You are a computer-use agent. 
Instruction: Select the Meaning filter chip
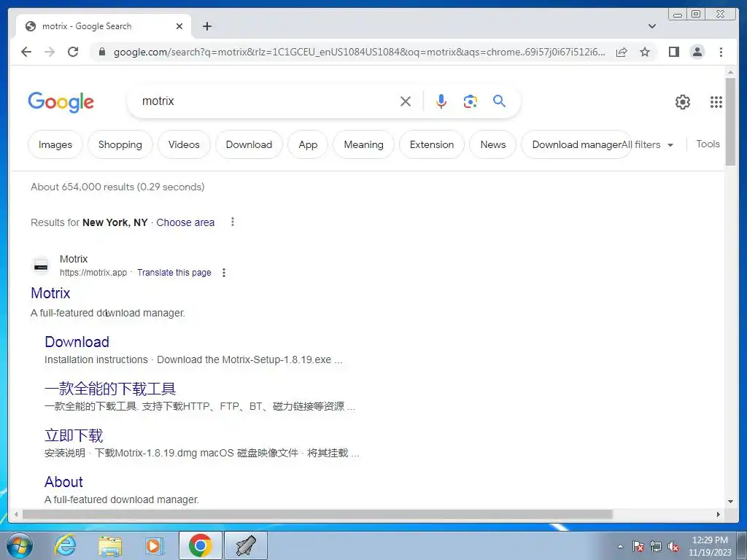[x=363, y=144]
